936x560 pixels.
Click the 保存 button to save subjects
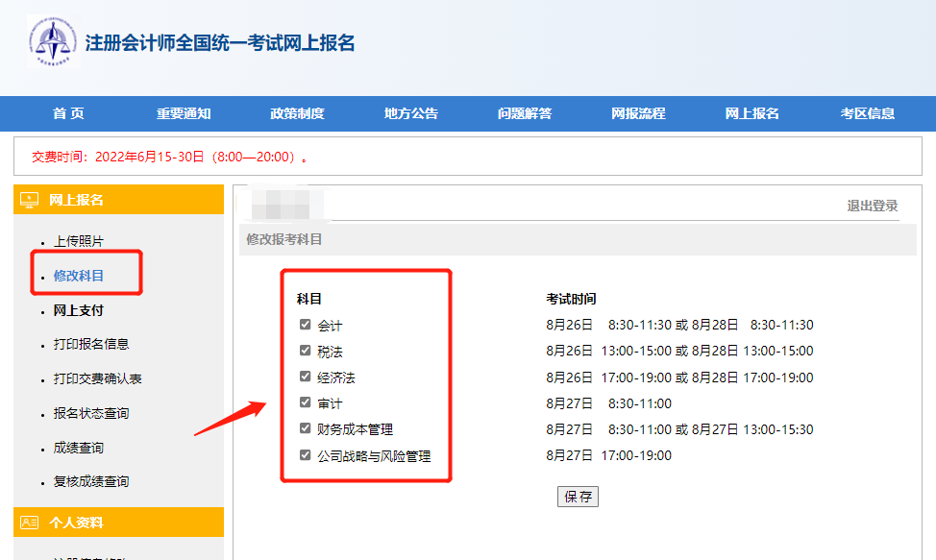pos(578,496)
